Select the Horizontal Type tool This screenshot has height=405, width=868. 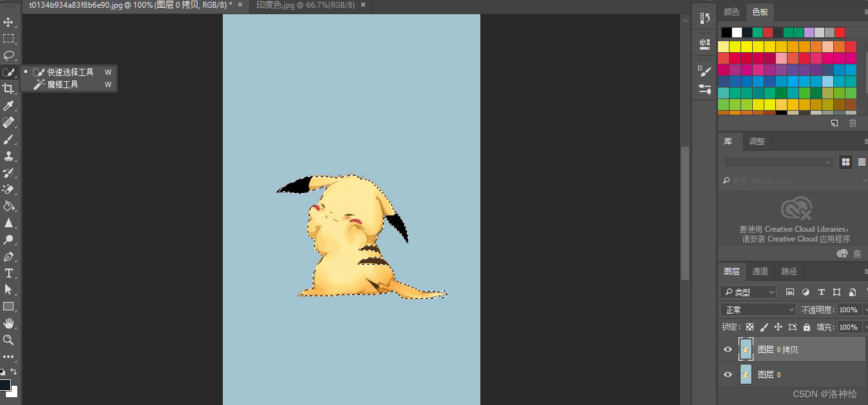pyautogui.click(x=8, y=273)
